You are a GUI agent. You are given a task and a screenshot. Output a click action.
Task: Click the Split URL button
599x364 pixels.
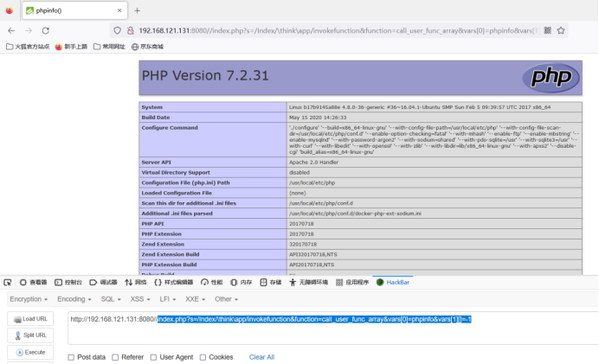coord(30,335)
